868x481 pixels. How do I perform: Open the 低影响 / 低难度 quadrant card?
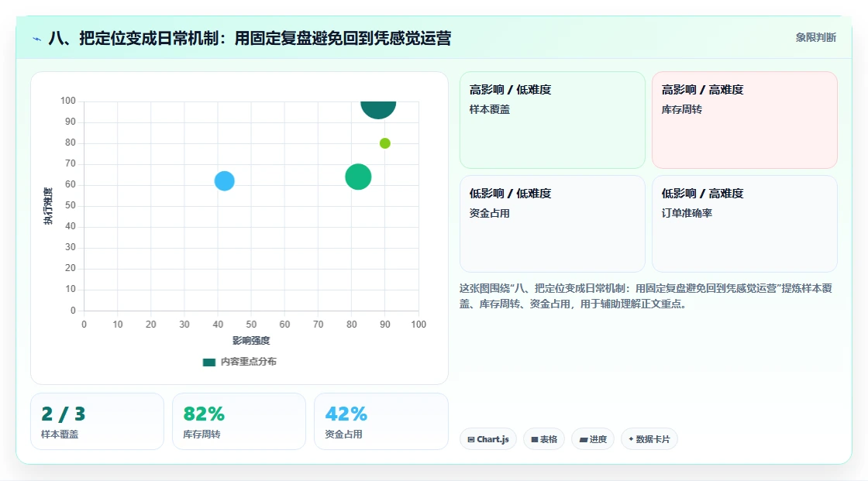(553, 224)
